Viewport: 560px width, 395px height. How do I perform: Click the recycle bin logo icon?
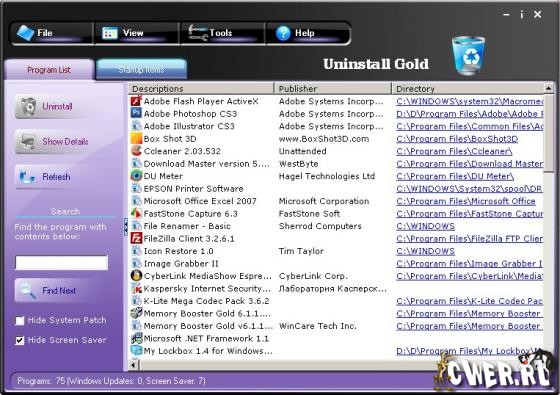[x=469, y=56]
